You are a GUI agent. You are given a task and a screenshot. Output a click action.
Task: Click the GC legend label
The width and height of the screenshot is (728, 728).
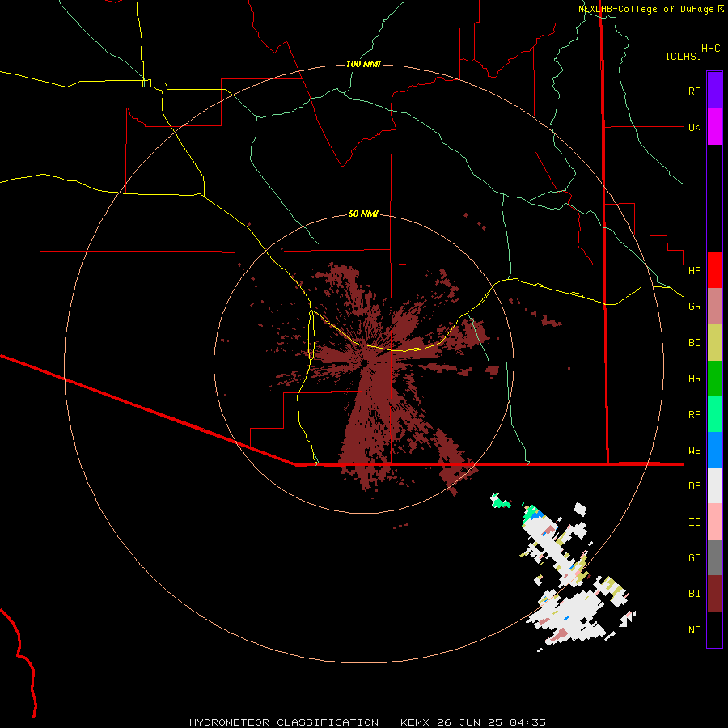pyautogui.click(x=694, y=557)
